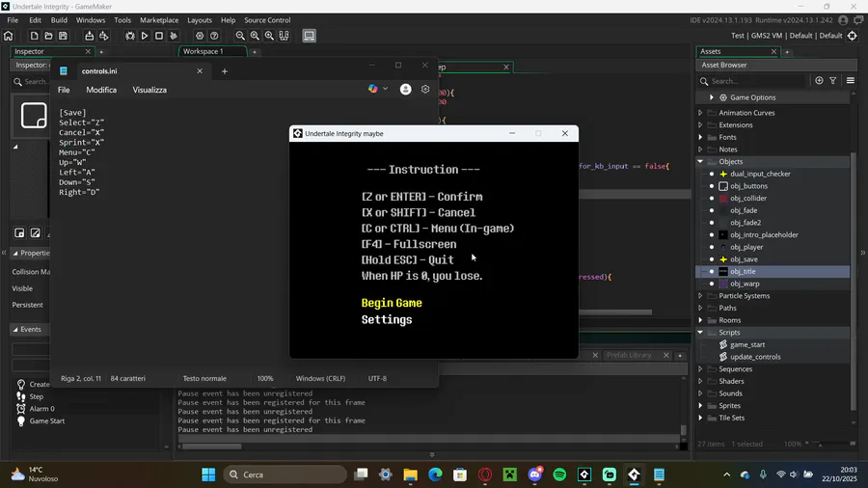Open Game Options from the toolbar gear icon

coord(200,36)
